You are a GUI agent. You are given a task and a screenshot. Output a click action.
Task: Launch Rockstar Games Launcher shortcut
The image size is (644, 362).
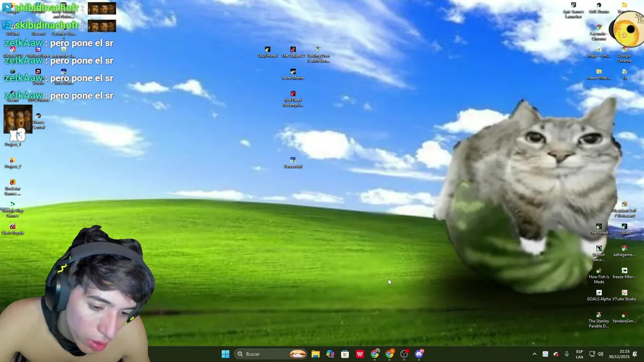pyautogui.click(x=13, y=188)
